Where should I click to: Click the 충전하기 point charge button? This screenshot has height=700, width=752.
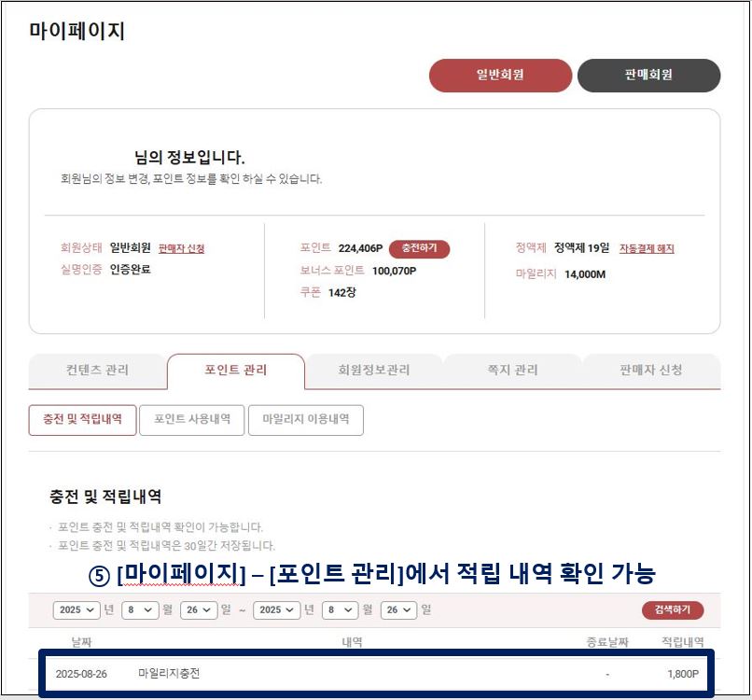coord(419,248)
